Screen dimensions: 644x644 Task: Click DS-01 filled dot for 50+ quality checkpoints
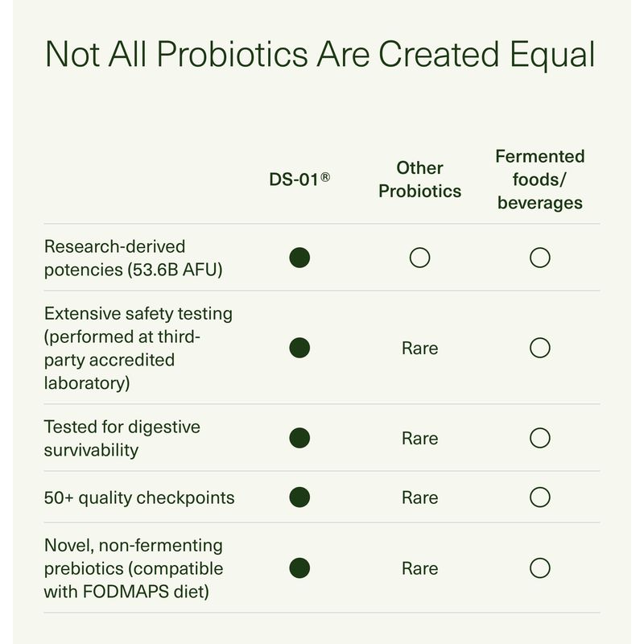(x=299, y=497)
